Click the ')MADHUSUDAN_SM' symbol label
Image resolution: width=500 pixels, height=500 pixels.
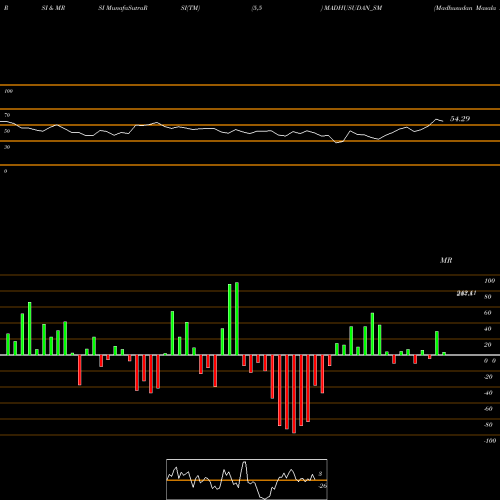click(x=351, y=8)
